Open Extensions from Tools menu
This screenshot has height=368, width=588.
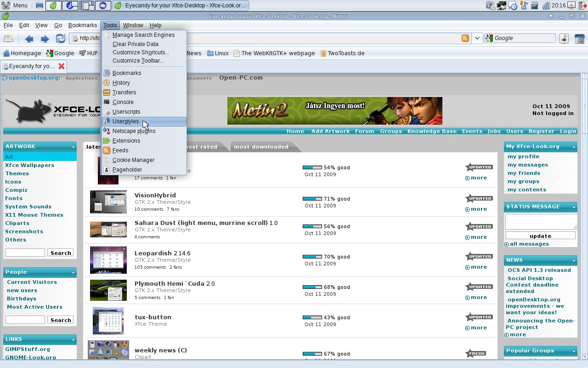coord(144,141)
